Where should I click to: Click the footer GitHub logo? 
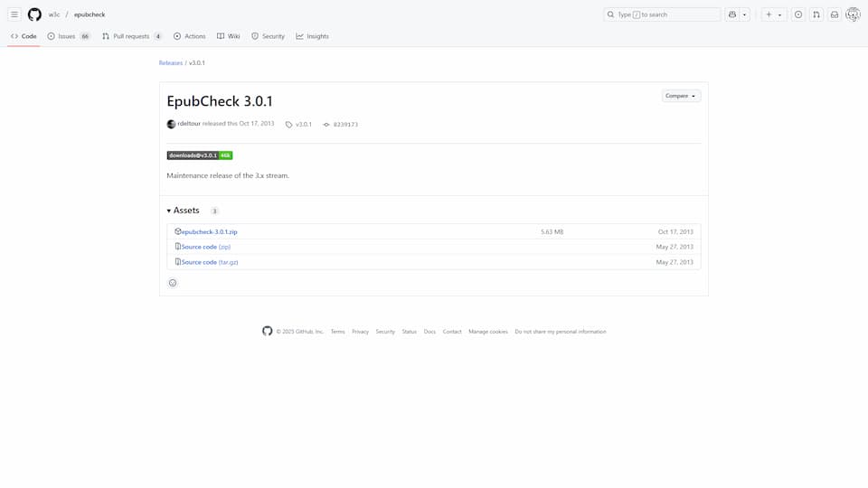pos(268,331)
